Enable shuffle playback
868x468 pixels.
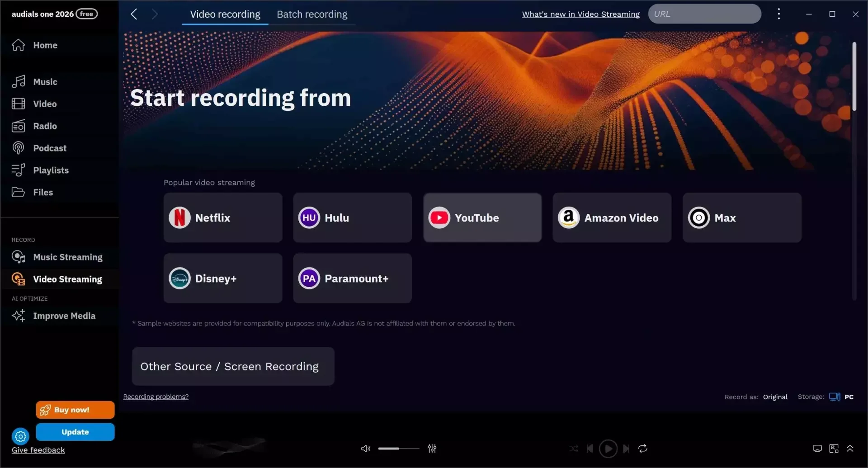(x=573, y=448)
